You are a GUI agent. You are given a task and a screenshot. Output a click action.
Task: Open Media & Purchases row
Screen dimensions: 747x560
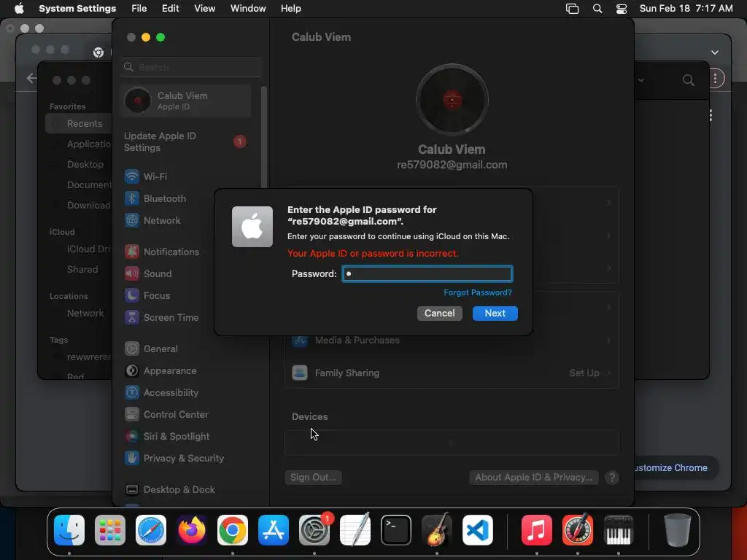click(x=452, y=341)
